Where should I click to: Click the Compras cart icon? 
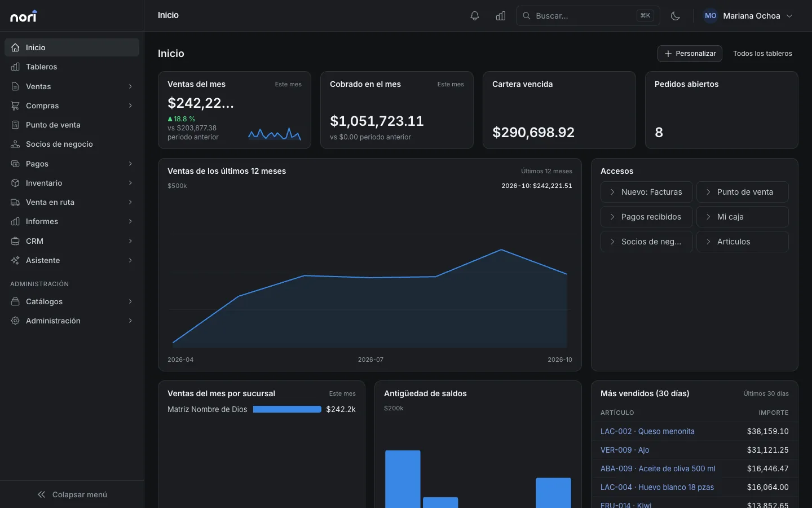tap(15, 106)
